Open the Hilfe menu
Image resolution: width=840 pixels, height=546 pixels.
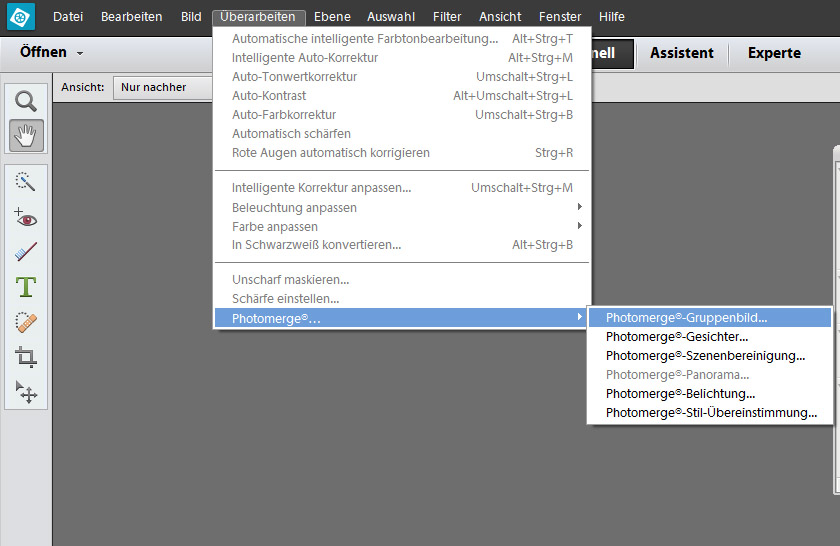tap(612, 17)
